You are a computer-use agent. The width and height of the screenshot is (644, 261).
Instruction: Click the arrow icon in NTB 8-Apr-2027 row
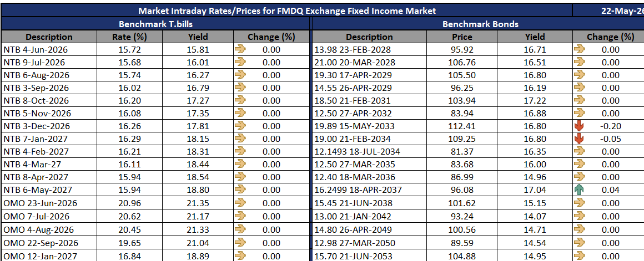pyautogui.click(x=240, y=177)
